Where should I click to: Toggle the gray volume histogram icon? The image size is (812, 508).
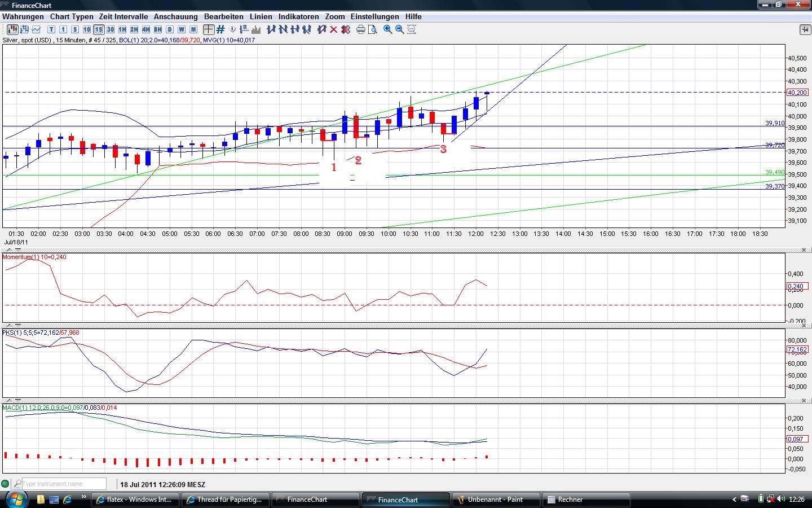[x=256, y=29]
